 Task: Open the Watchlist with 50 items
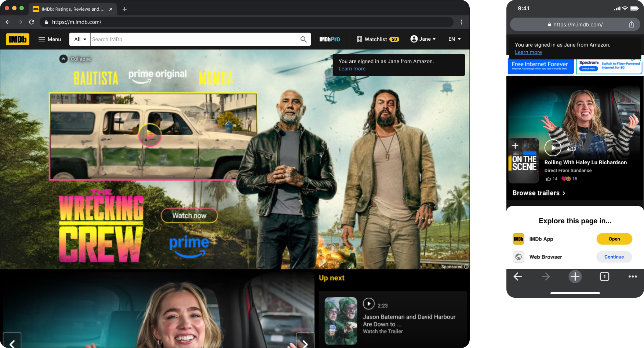click(378, 39)
